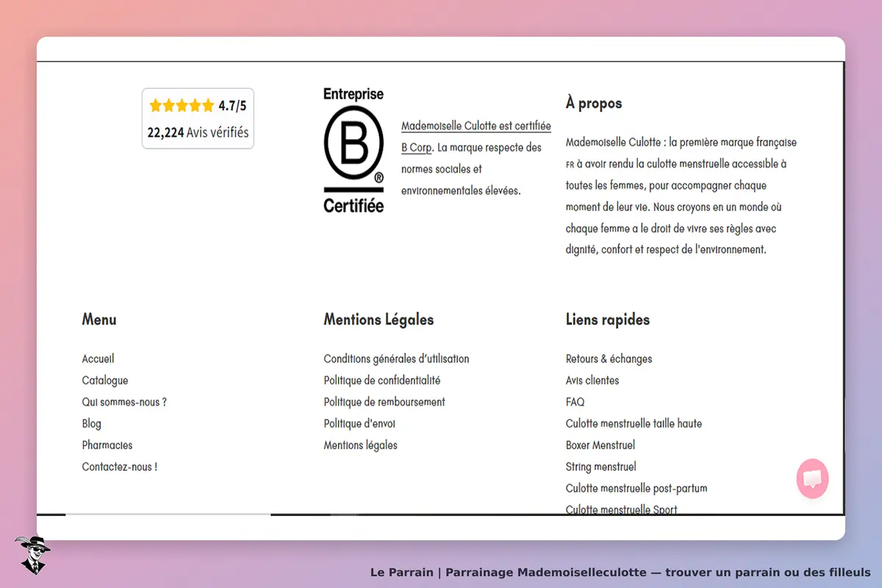Screen dimensions: 882x588
Task: Open the Blog menu link
Action: click(92, 423)
